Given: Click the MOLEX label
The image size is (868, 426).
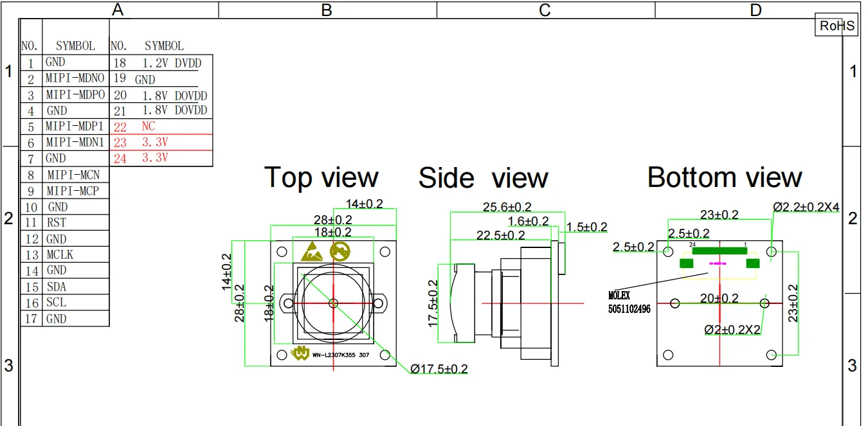Looking at the screenshot, I should (x=620, y=296).
